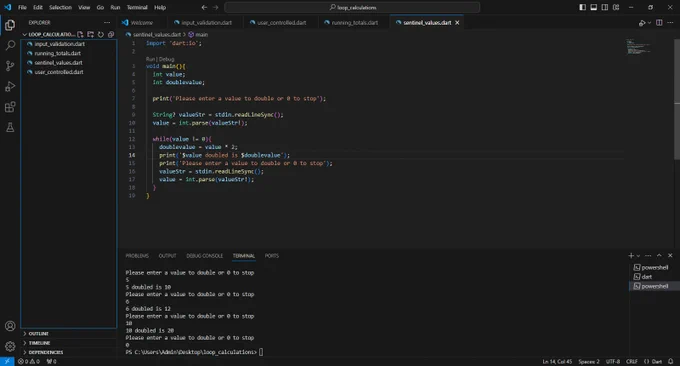
Task: Toggle the secondary side bar layout icon
Action: pyautogui.click(x=605, y=7)
